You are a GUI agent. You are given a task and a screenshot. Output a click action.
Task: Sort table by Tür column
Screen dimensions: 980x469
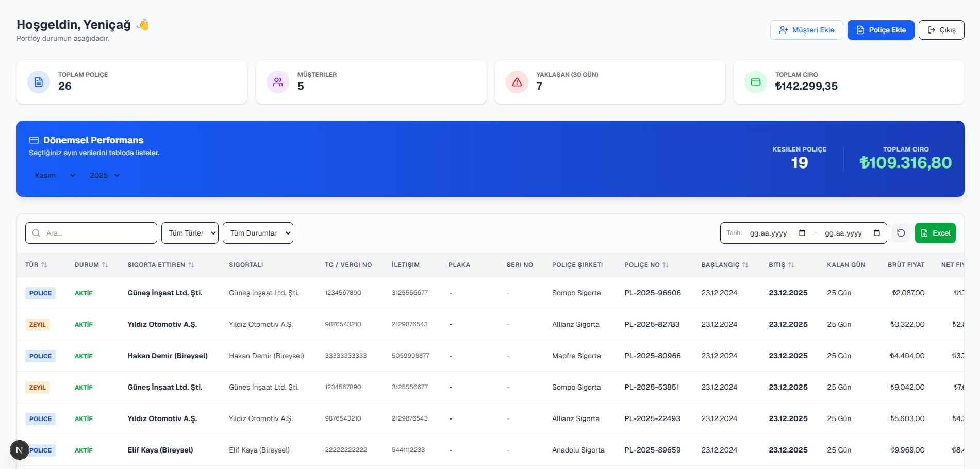pos(36,265)
